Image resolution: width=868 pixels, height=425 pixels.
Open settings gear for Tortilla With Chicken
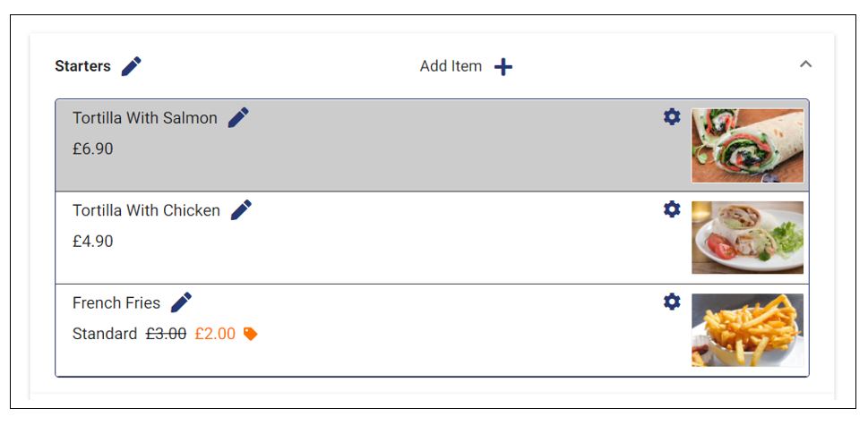672,208
